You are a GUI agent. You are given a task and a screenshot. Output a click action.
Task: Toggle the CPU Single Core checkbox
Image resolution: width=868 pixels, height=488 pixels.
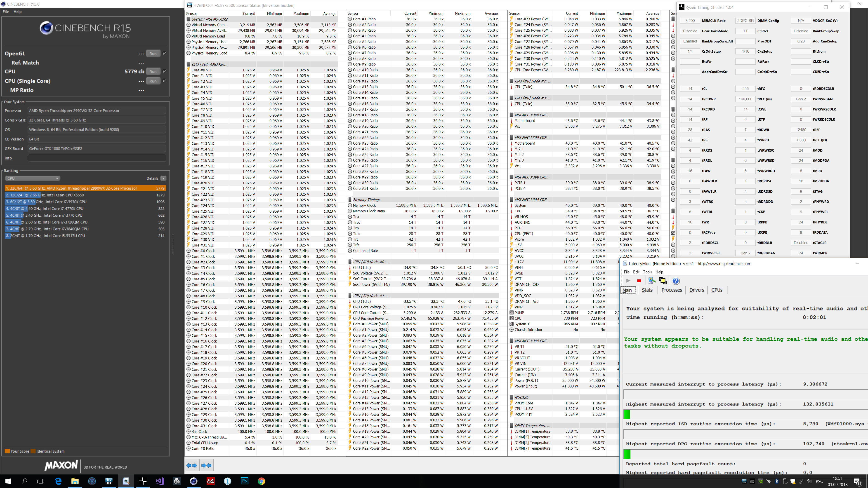point(164,80)
